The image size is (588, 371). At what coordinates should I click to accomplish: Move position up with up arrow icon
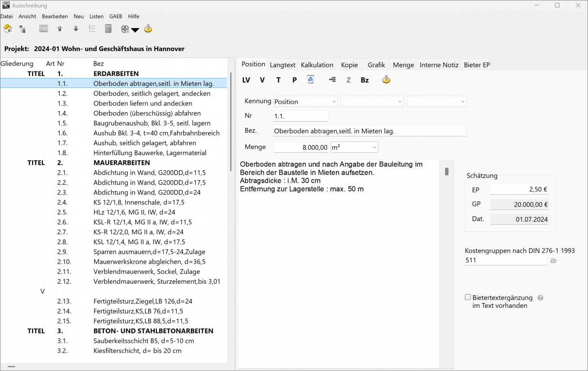click(60, 29)
